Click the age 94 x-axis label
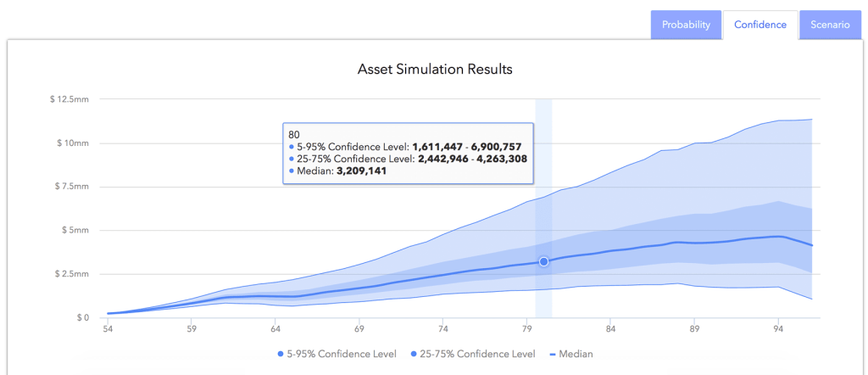 777,328
